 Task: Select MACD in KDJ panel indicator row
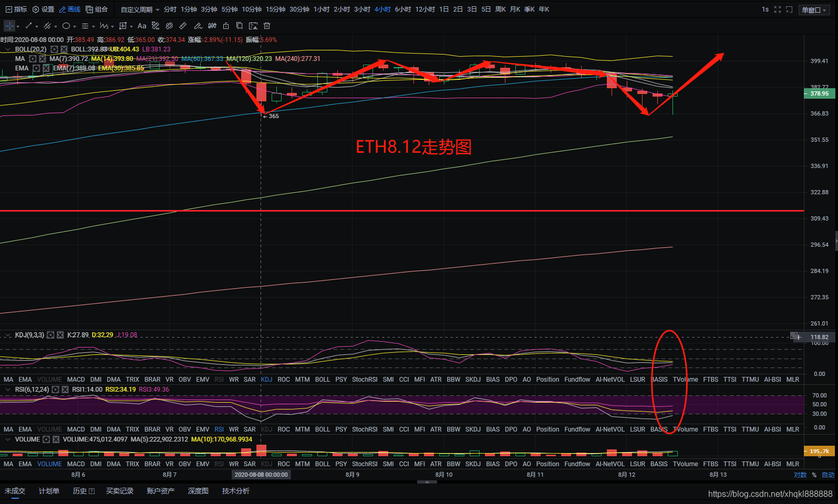[x=76, y=380]
